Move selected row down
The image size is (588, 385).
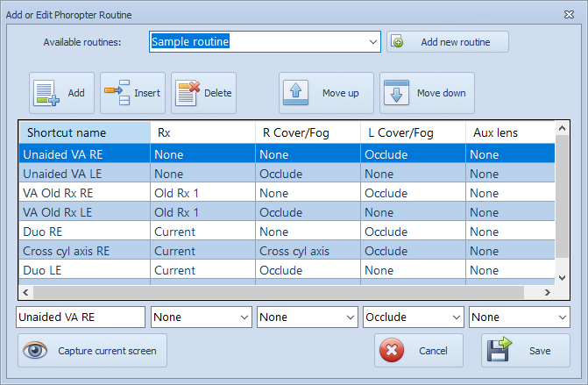pyautogui.click(x=427, y=93)
